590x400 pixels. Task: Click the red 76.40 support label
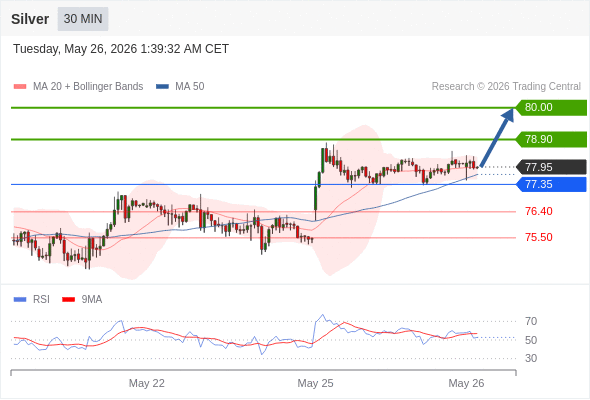coord(538,211)
